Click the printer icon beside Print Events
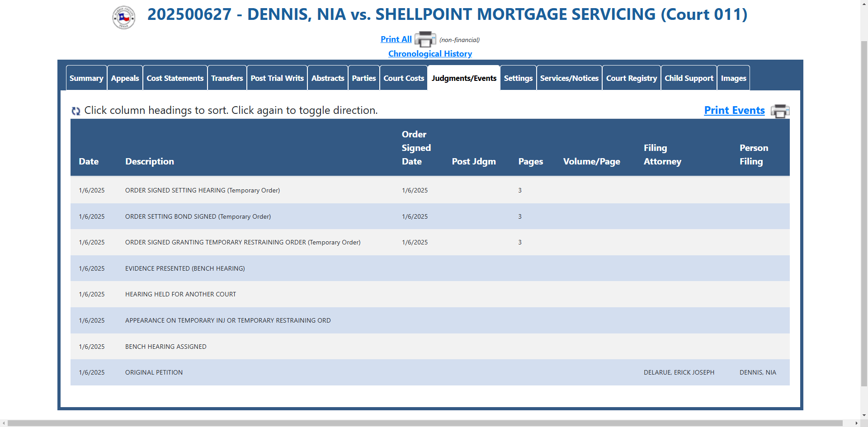 [780, 111]
